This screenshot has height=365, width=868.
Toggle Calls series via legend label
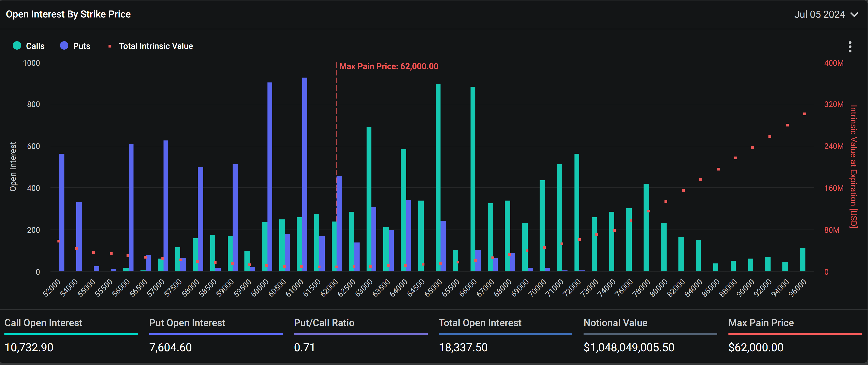(x=35, y=46)
